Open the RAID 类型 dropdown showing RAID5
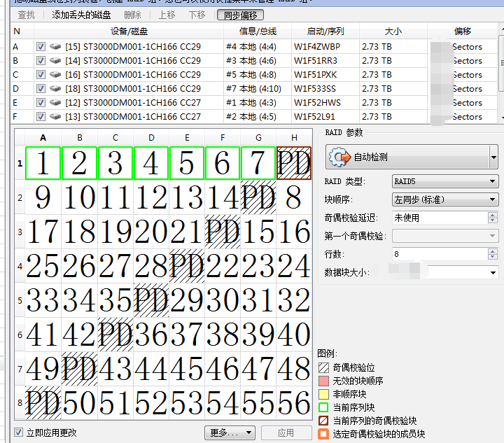The height and width of the screenshot is (443, 504). pyautogui.click(x=445, y=182)
